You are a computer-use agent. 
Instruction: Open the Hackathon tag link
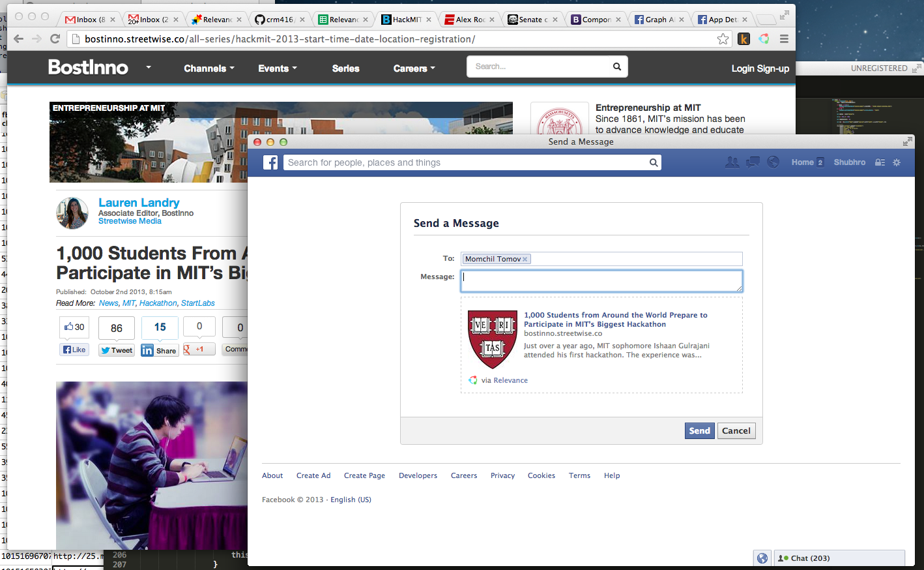[158, 303]
